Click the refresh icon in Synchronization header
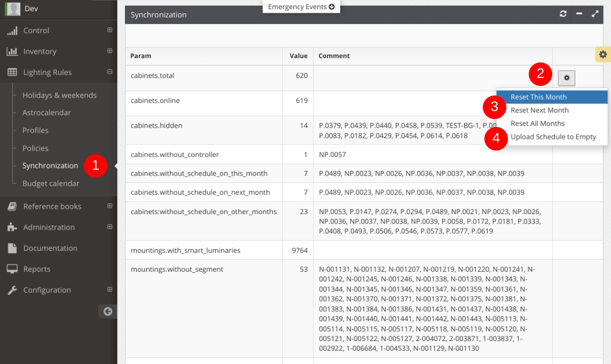 pyautogui.click(x=563, y=14)
